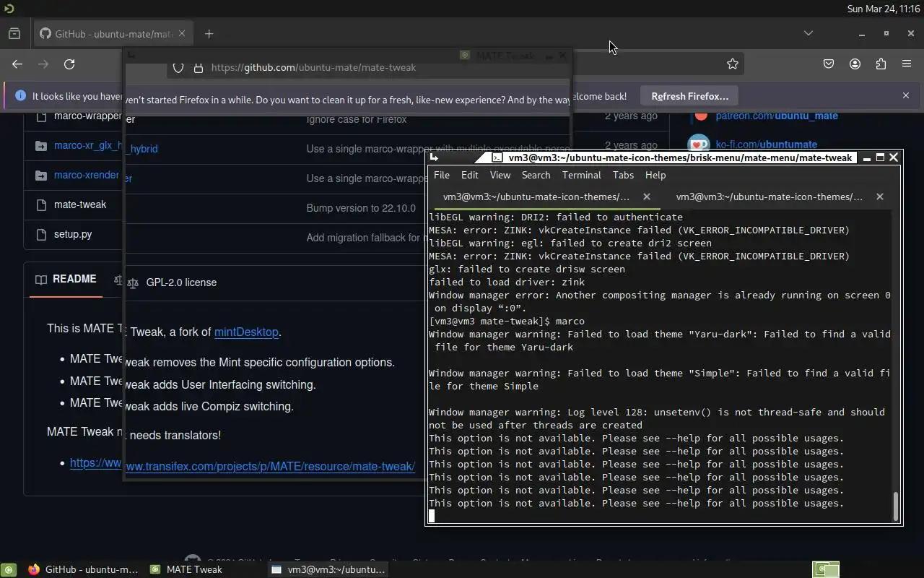The image size is (924, 578).
Task: Reload the GitHub page
Action: click(x=69, y=64)
